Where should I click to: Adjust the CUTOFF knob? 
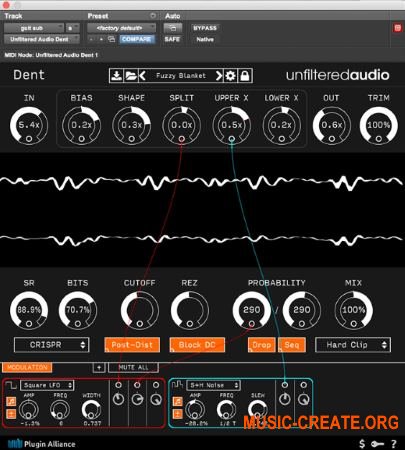pyautogui.click(x=140, y=310)
